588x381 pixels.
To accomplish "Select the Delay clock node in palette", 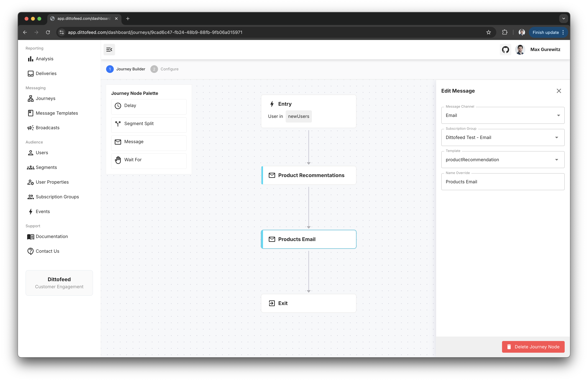I will (118, 106).
